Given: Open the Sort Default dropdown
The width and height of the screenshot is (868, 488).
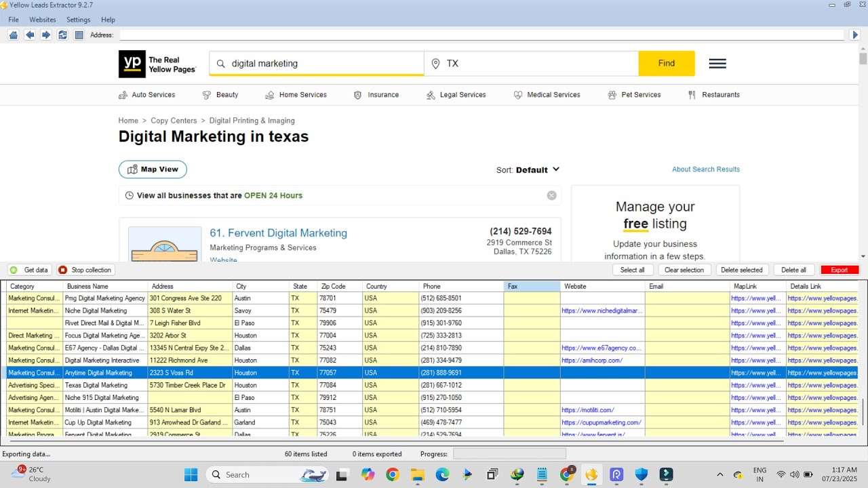Looking at the screenshot, I should click(528, 169).
